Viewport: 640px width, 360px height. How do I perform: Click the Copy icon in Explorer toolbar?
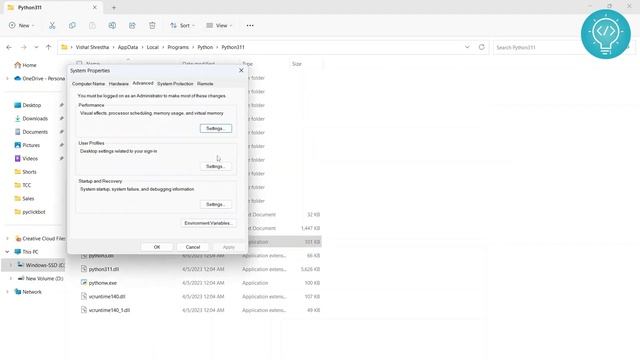pyautogui.click(x=72, y=25)
